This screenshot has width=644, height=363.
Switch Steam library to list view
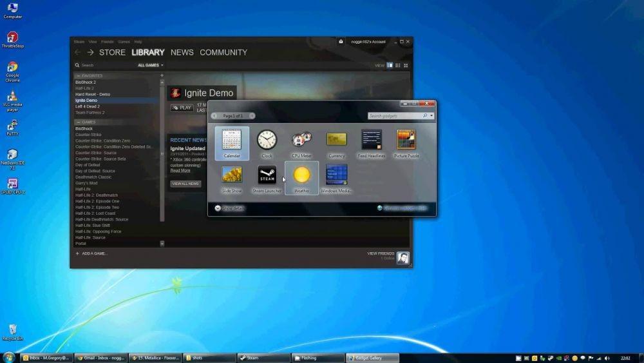point(397,65)
